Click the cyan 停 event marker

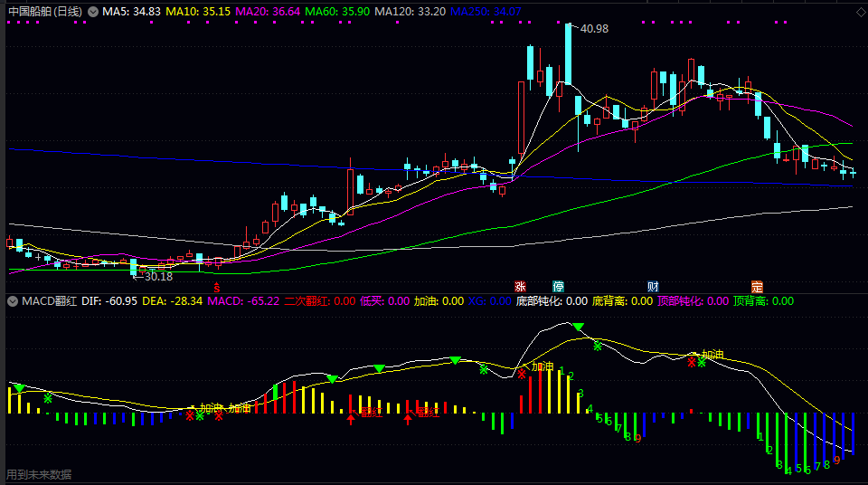coord(559,286)
